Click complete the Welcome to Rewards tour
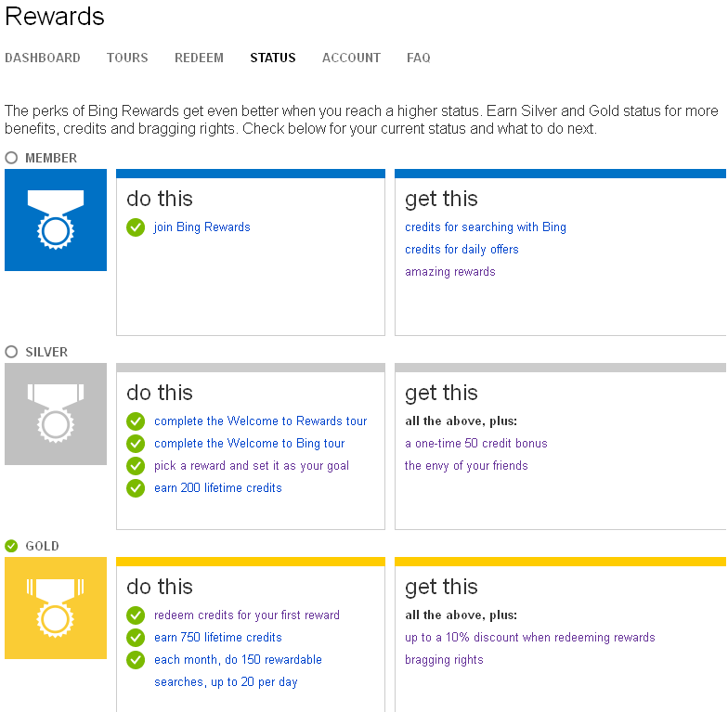Screen dimensions: 728x712 pos(260,421)
